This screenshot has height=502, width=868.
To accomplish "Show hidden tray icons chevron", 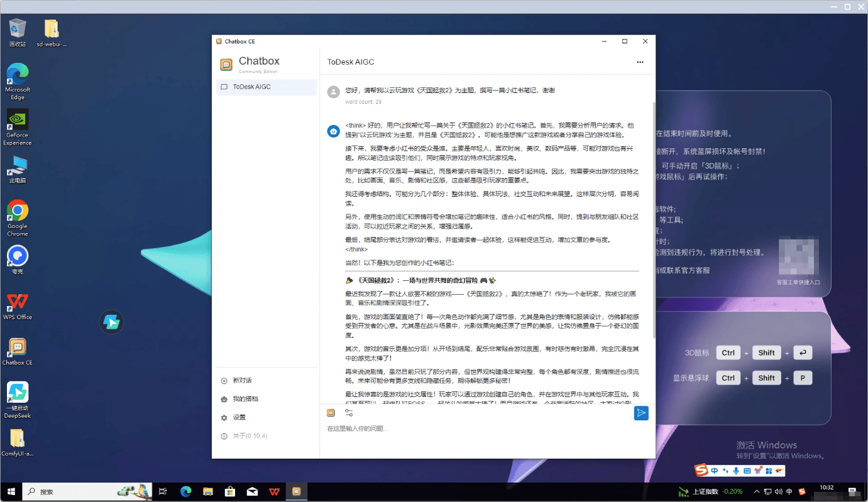I will 757,491.
